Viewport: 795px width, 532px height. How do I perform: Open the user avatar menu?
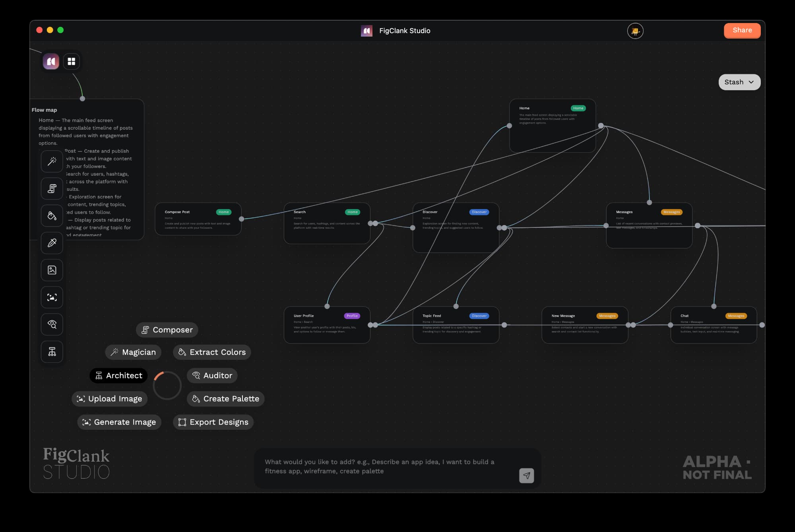coord(635,31)
